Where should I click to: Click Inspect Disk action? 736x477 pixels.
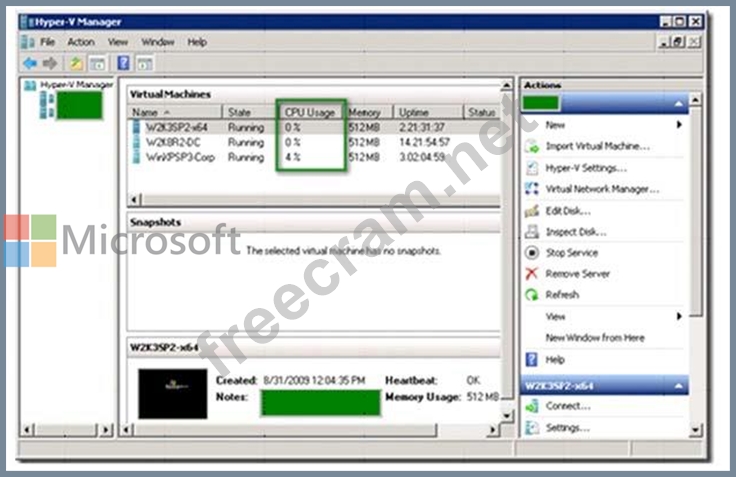pyautogui.click(x=576, y=231)
